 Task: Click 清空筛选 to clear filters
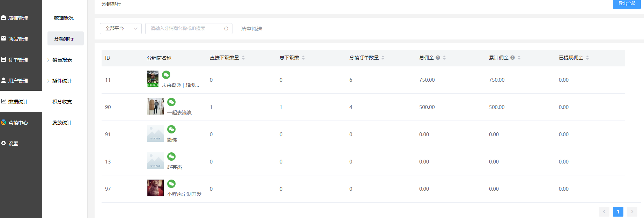pyautogui.click(x=251, y=29)
